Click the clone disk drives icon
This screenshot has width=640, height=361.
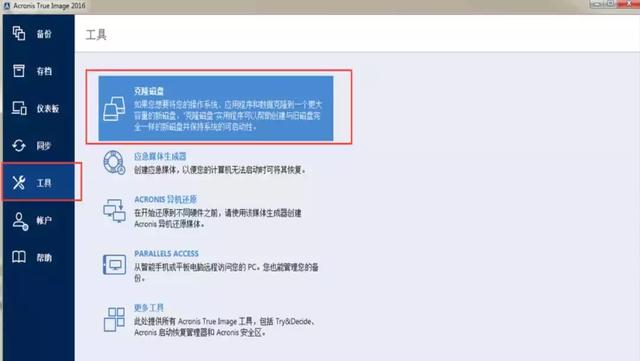tap(114, 109)
